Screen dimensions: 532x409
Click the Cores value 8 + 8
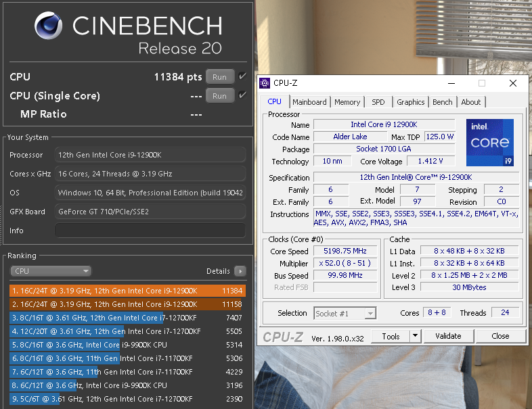[x=437, y=312]
